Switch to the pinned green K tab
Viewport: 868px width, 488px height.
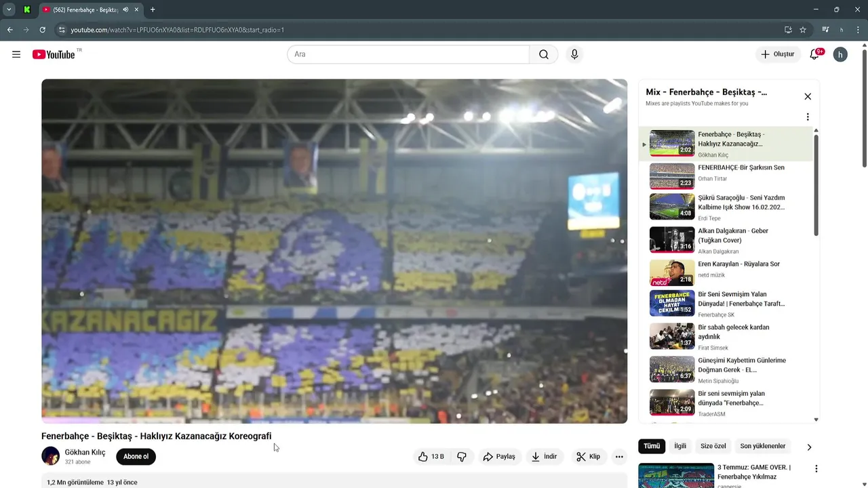click(x=26, y=9)
